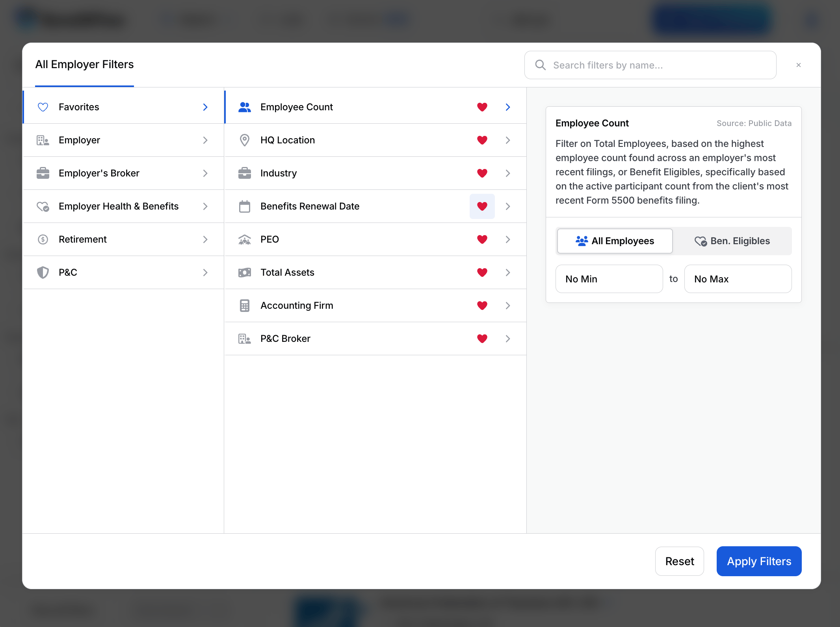840x627 pixels.
Task: Toggle the Benefits Renewal Date favorite heart
Action: (x=482, y=206)
